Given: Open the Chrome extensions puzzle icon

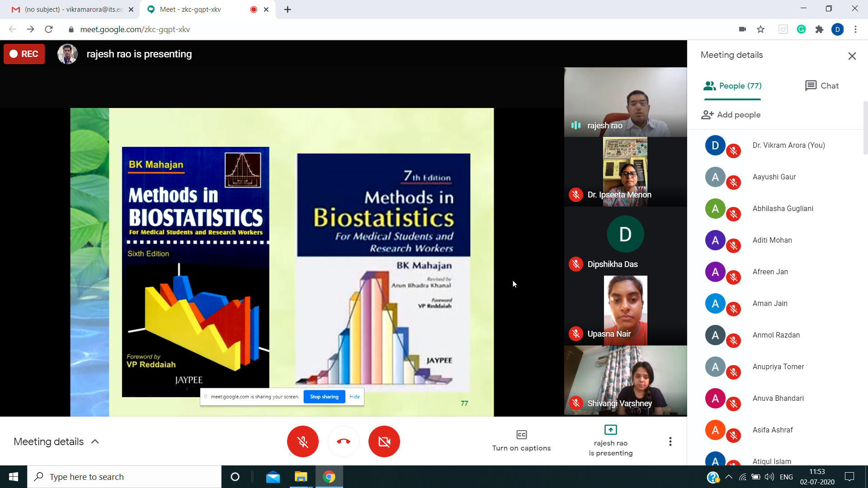Looking at the screenshot, I should (x=819, y=29).
